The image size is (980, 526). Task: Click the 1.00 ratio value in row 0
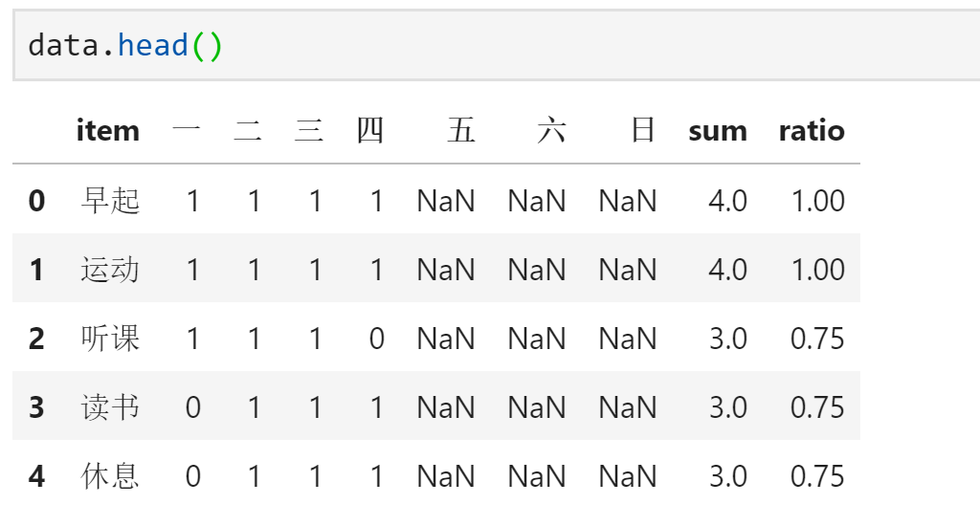[818, 201]
